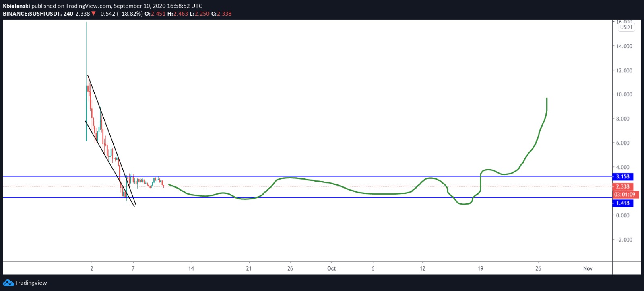Image resolution: width=644 pixels, height=291 pixels.
Task: Select the low price L:2.250
Action: (199, 14)
